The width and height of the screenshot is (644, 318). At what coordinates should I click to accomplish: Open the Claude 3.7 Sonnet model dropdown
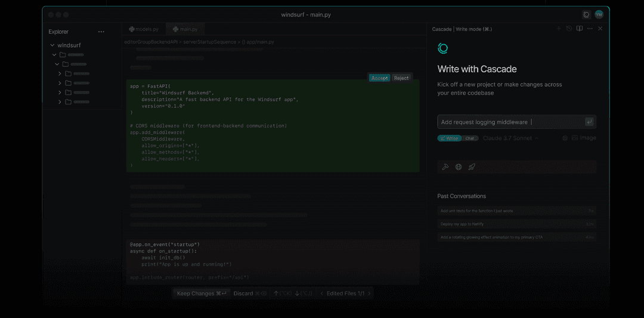tap(510, 138)
